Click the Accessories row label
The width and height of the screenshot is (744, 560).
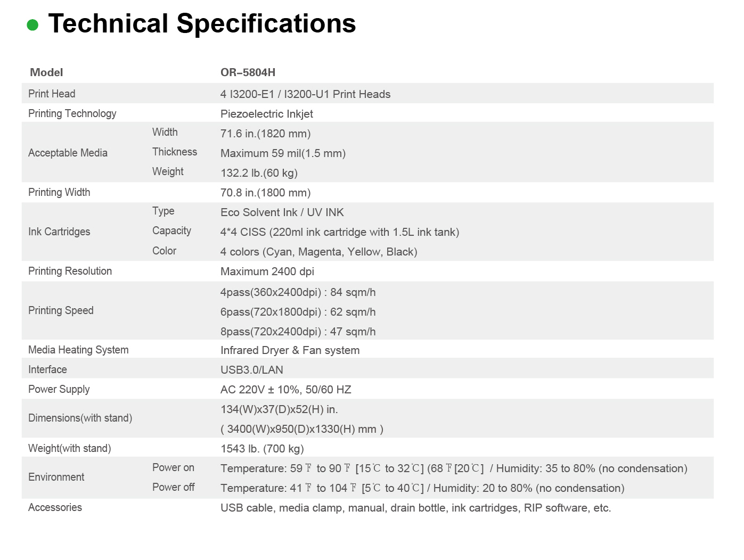point(55,507)
